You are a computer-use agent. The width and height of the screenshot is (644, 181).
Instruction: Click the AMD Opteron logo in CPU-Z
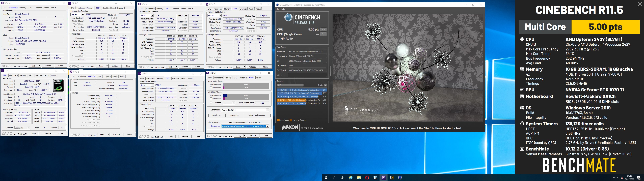tap(58, 85)
